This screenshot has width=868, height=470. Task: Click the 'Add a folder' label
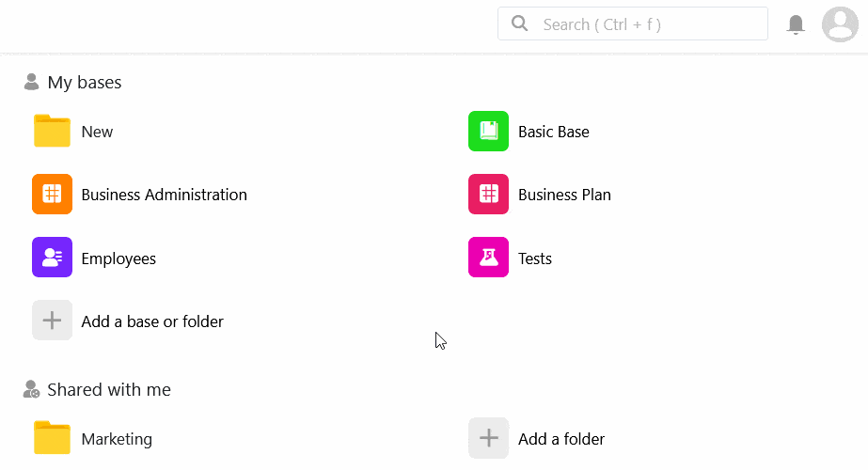click(x=560, y=439)
